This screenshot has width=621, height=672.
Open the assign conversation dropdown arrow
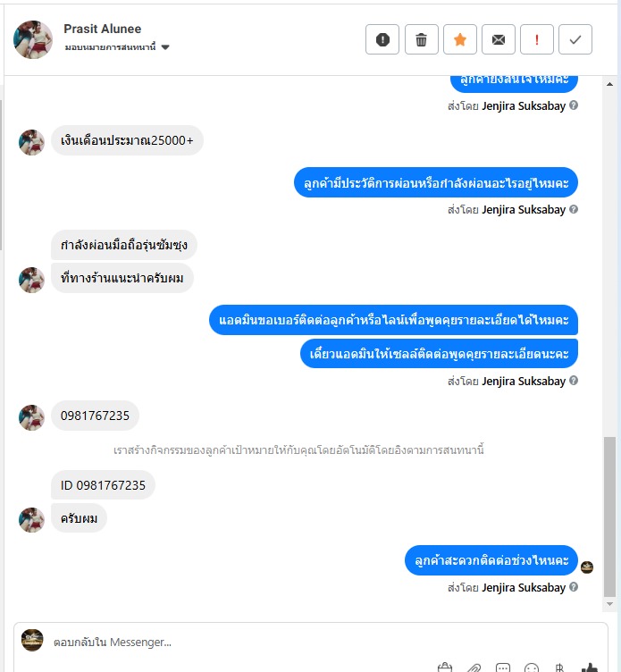click(x=165, y=47)
